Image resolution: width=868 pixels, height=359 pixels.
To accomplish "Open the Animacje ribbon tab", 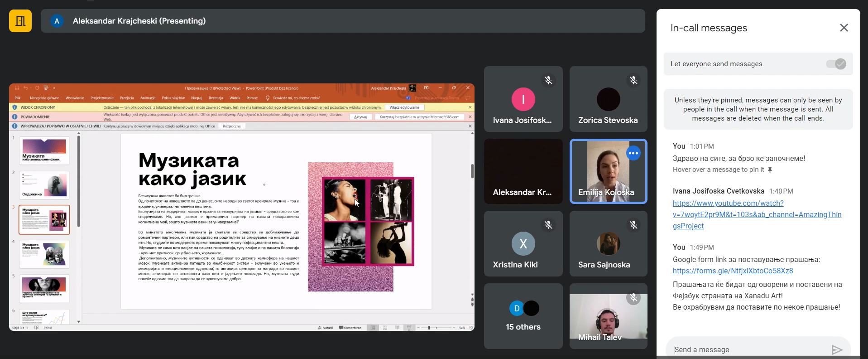I will click(148, 98).
